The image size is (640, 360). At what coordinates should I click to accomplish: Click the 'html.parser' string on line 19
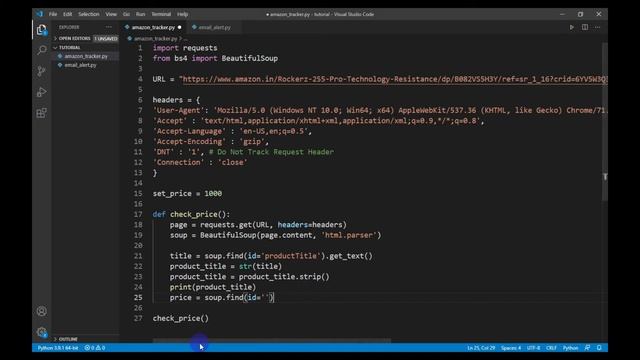pos(349,235)
